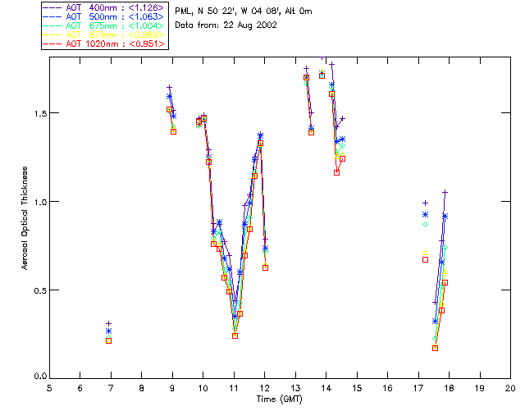The image size is (525, 420).
Task: Click the x-axis tick label "11"
Action: (234, 388)
